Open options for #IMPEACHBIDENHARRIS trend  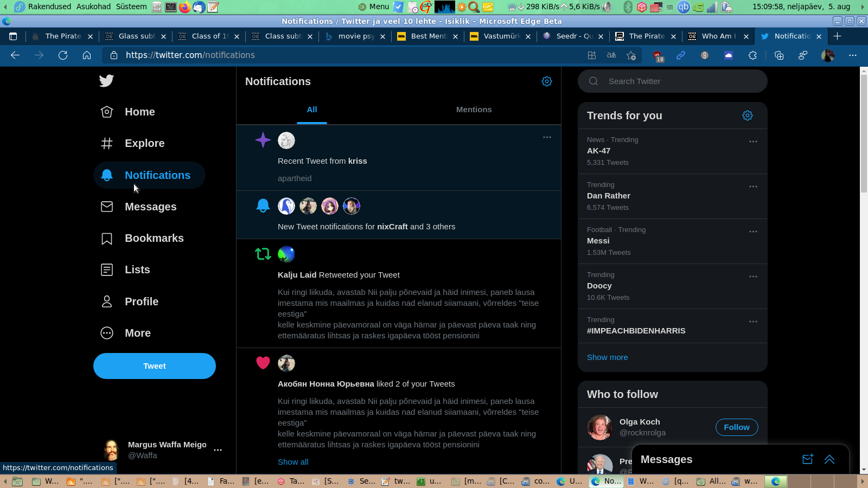click(x=753, y=322)
